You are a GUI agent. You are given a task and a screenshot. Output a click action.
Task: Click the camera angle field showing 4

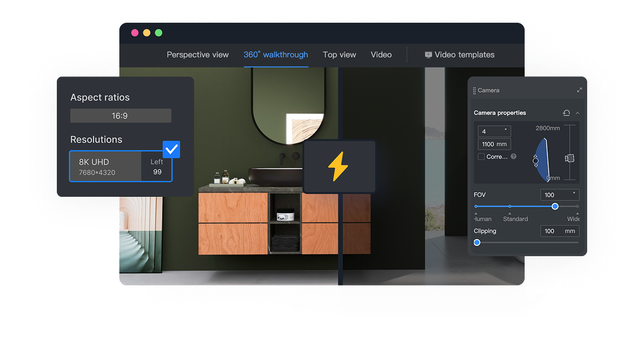494,131
